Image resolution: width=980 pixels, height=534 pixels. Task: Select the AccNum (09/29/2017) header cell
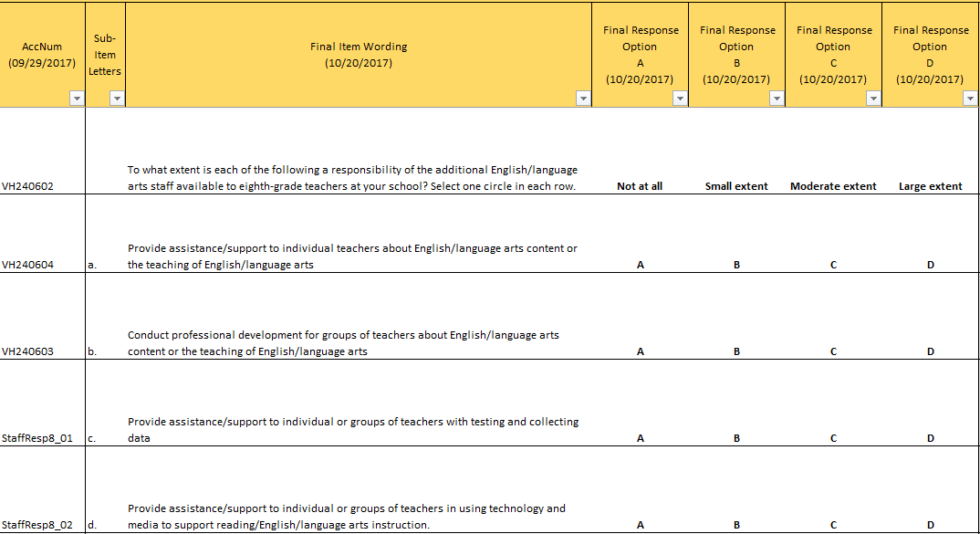[43, 55]
